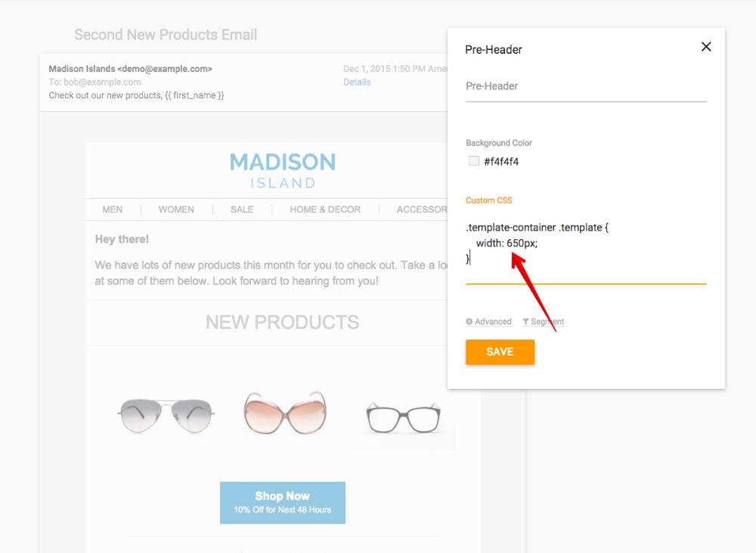
Task: Select the MEN navigation item
Action: (x=113, y=210)
